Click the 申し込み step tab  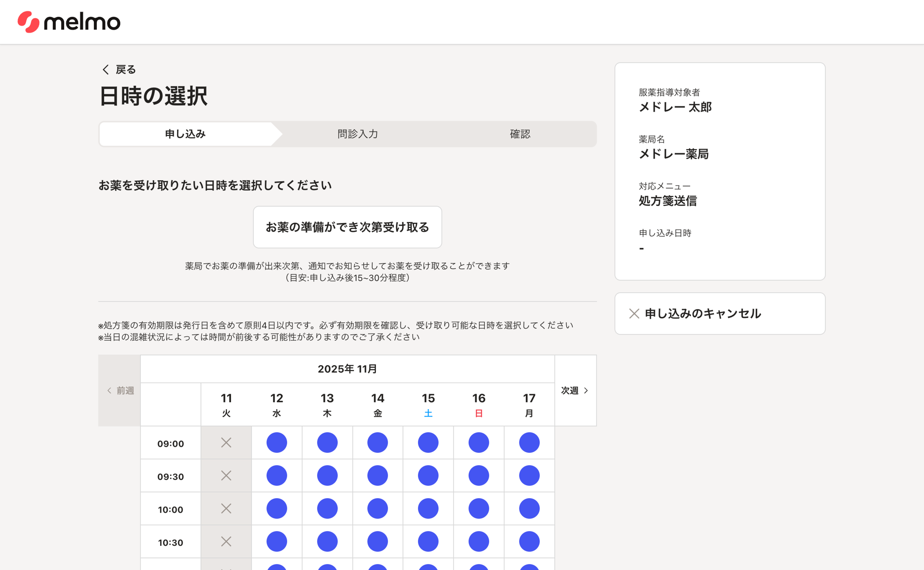185,134
